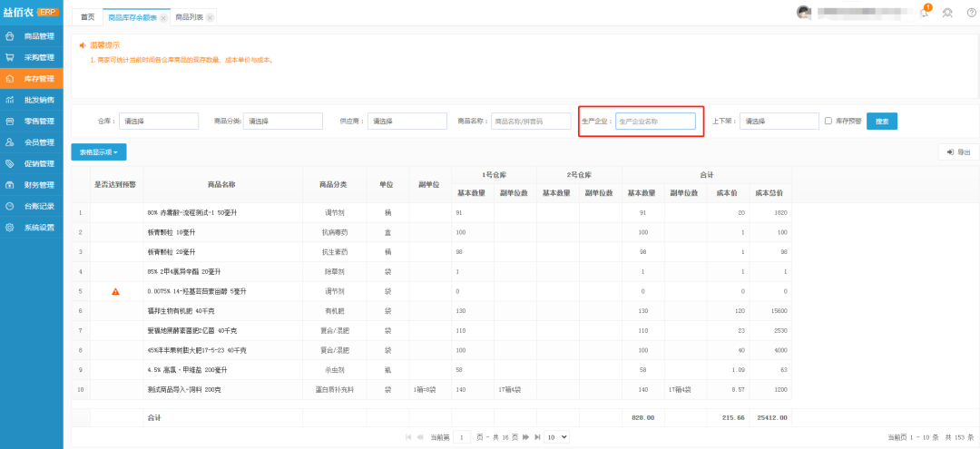
Task: Switch to the 商品列表 tab
Action: 189,17
